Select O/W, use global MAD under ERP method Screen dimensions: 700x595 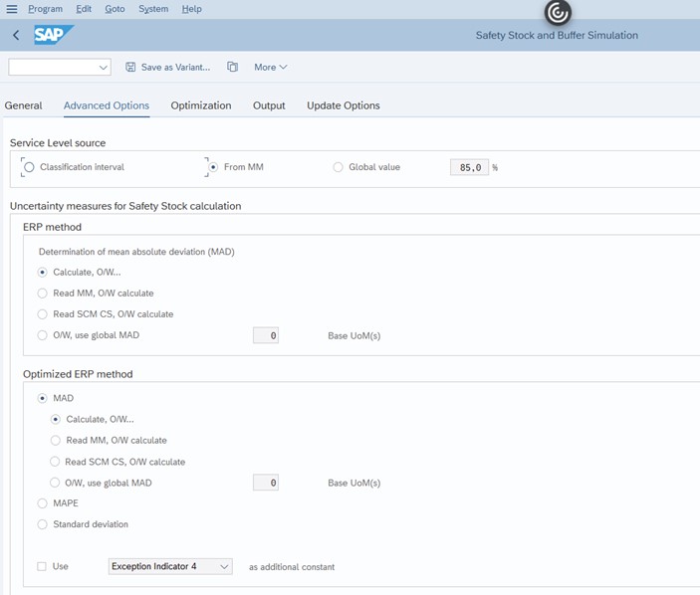pyautogui.click(x=43, y=335)
